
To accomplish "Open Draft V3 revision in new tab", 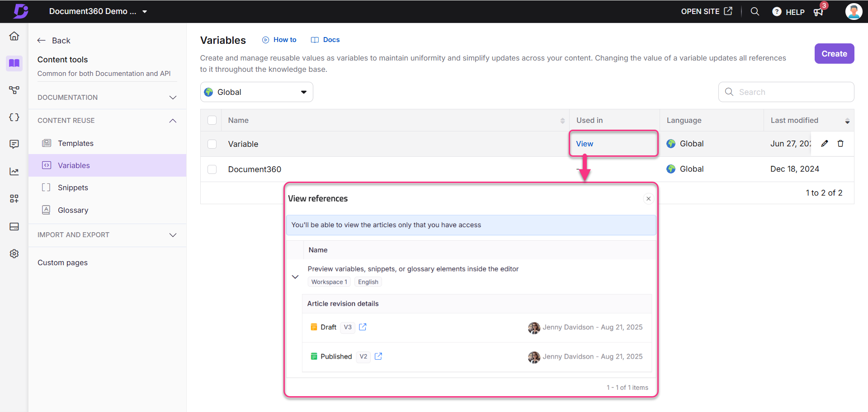I will coord(363,327).
